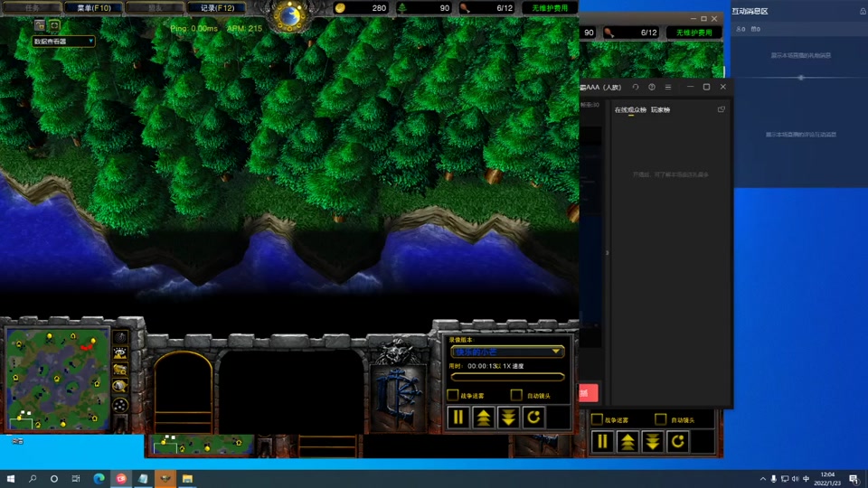Switch to Warcraft III from the taskbar
The width and height of the screenshot is (868, 488).
coord(165,479)
